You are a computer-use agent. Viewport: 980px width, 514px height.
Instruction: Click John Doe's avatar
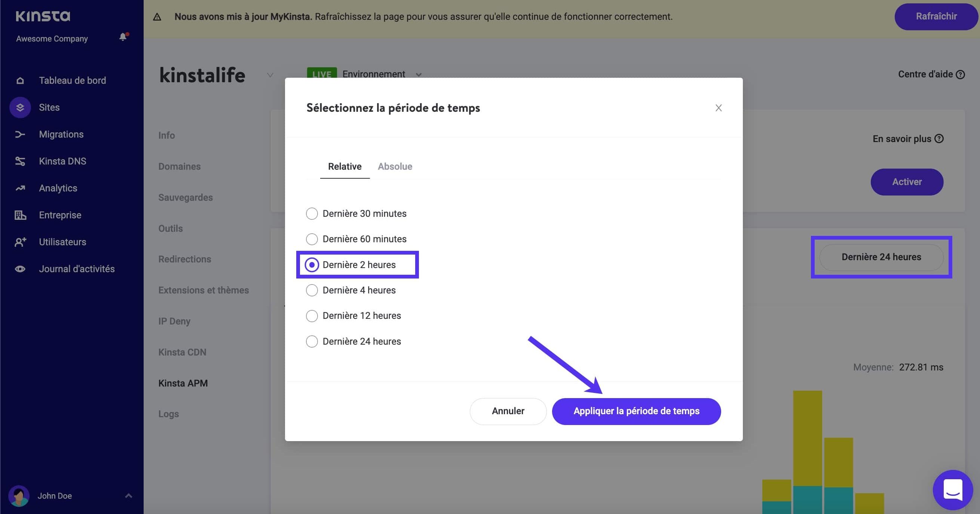(19, 496)
